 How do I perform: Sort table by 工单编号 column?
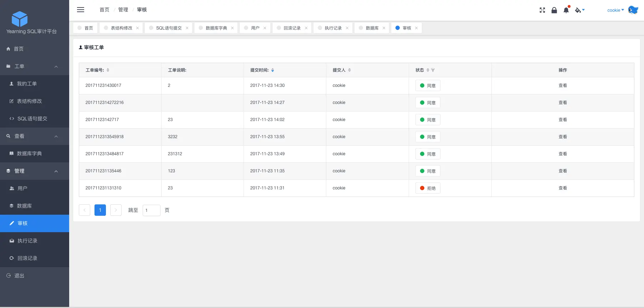pos(108,70)
